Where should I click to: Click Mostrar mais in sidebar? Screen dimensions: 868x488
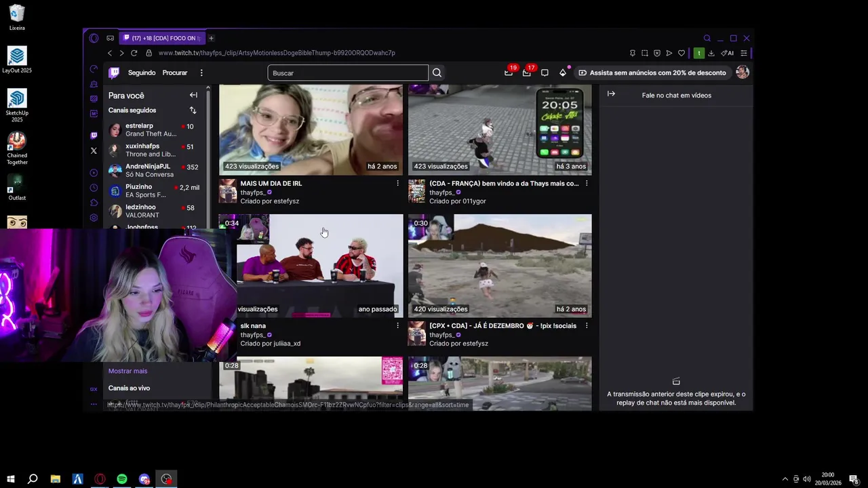pyautogui.click(x=127, y=371)
